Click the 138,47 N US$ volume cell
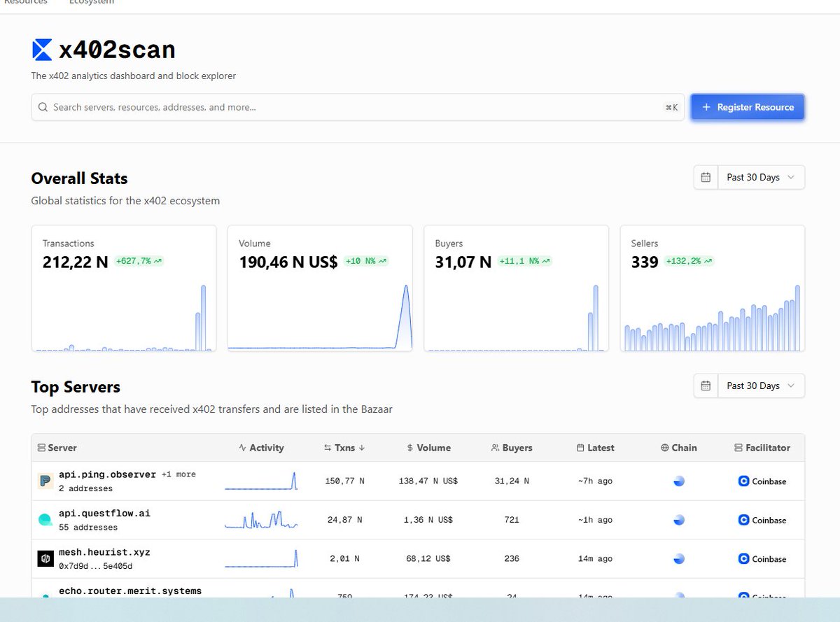 428,481
